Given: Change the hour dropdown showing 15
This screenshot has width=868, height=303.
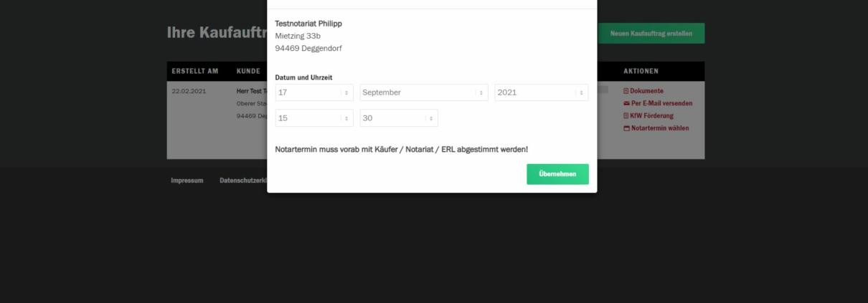Looking at the screenshot, I should point(313,118).
